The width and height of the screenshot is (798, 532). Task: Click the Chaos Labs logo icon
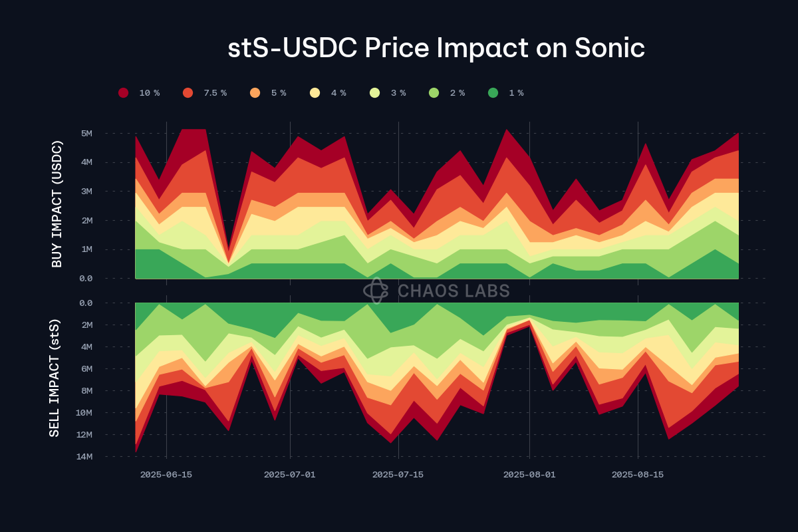376,291
